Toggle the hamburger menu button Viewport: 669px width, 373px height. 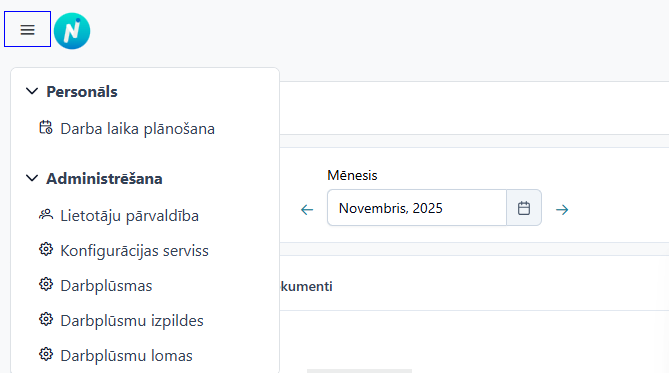tap(27, 29)
